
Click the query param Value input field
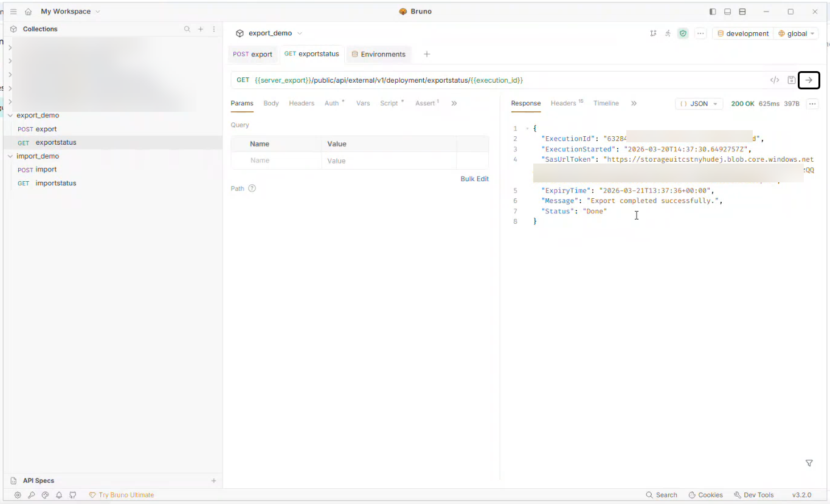[x=389, y=161]
